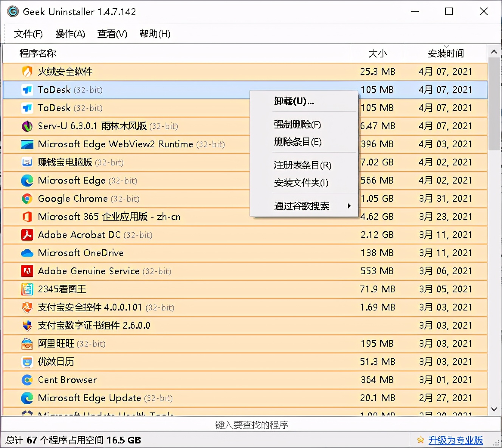Click the Microsoft 365 Office icon

click(x=27, y=216)
